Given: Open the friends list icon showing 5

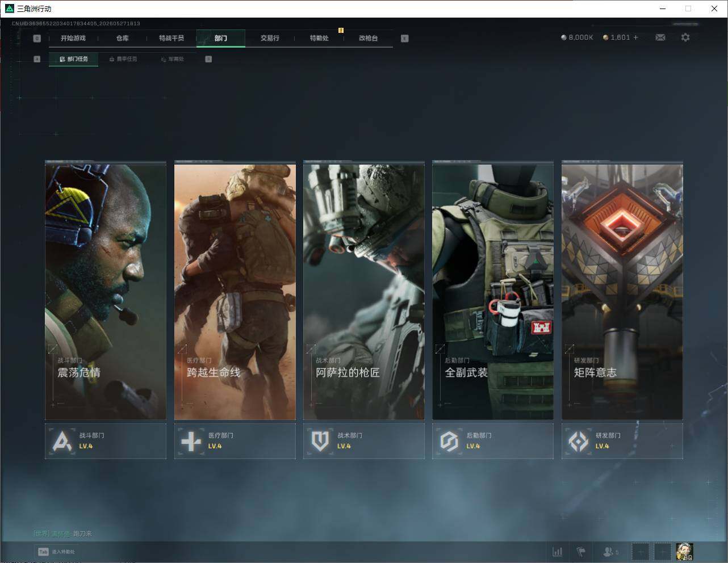Looking at the screenshot, I should click(x=611, y=552).
